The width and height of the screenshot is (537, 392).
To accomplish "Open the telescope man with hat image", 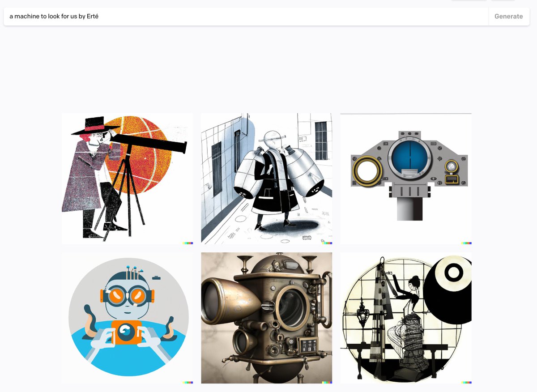I will click(x=128, y=179).
